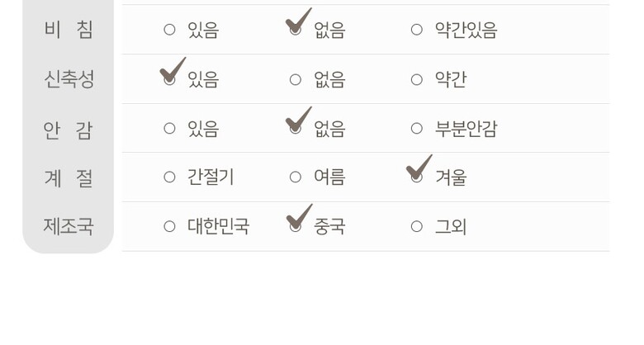Click the 안감 row label
644x345 pixels.
69,129
